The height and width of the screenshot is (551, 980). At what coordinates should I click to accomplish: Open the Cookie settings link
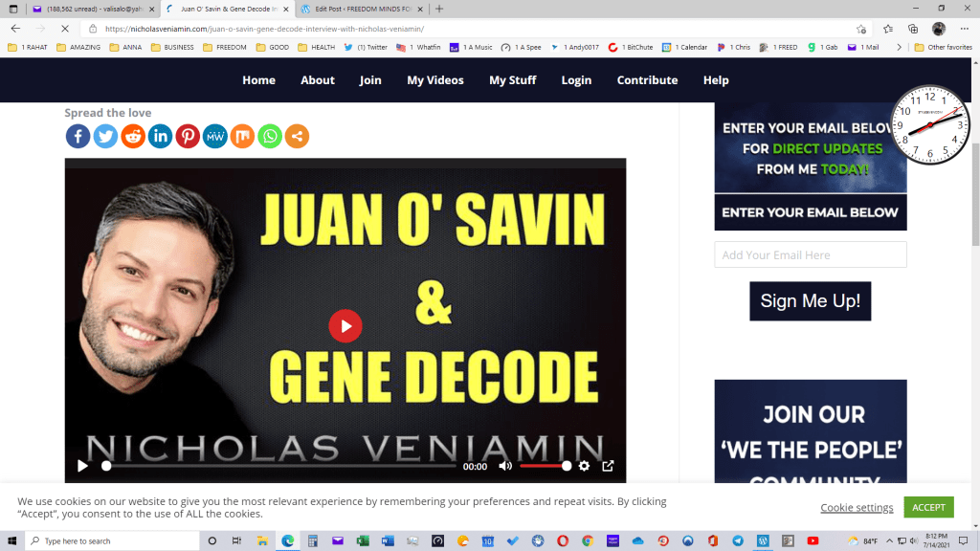click(857, 507)
